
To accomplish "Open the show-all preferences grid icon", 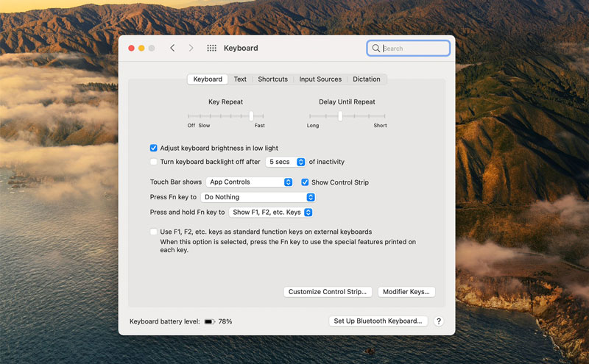I will click(x=211, y=48).
